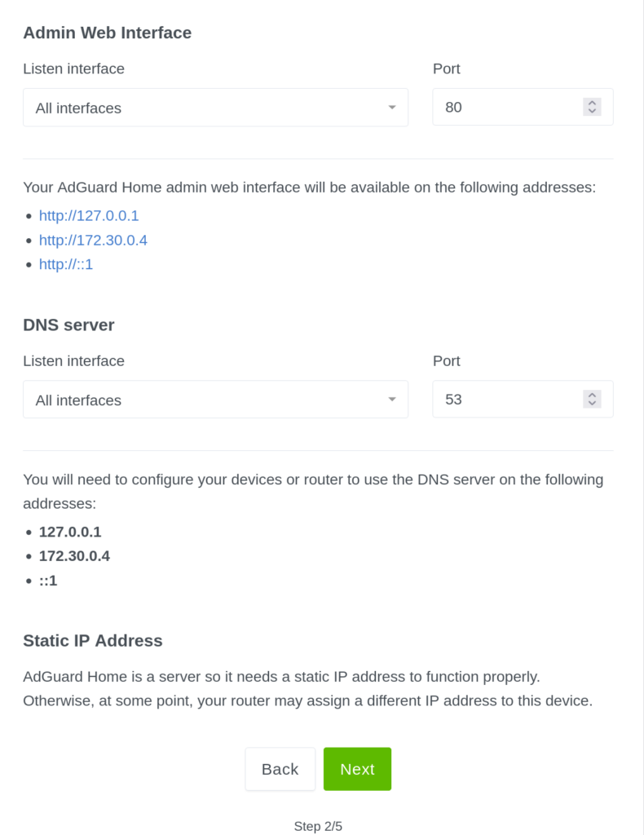Image resolution: width=644 pixels, height=835 pixels.
Task: Go back with the Back button
Action: 280,769
